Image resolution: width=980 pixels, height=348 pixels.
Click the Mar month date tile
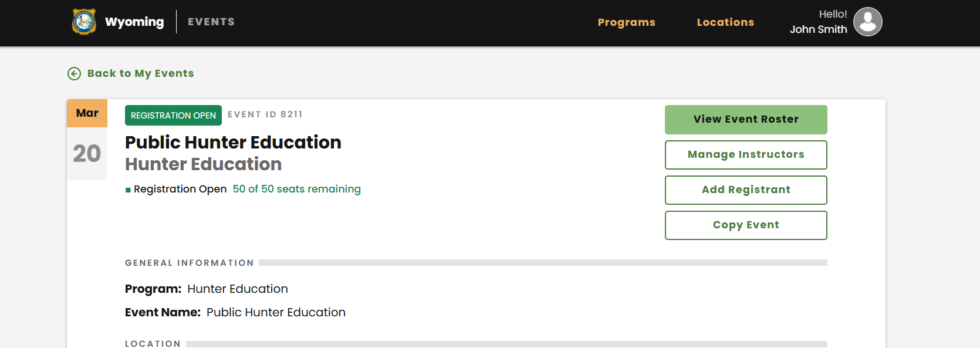(87, 113)
